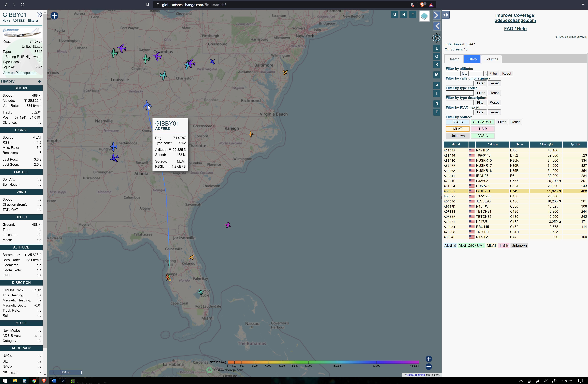Screen dimensions: 588x384
Task: Click Filter button for type description
Action: coord(481,103)
